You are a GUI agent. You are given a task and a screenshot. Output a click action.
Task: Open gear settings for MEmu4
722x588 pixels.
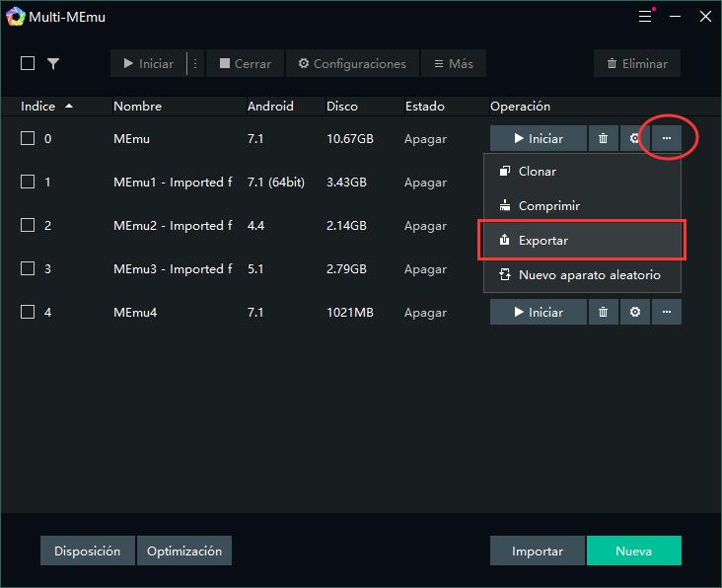pos(634,312)
